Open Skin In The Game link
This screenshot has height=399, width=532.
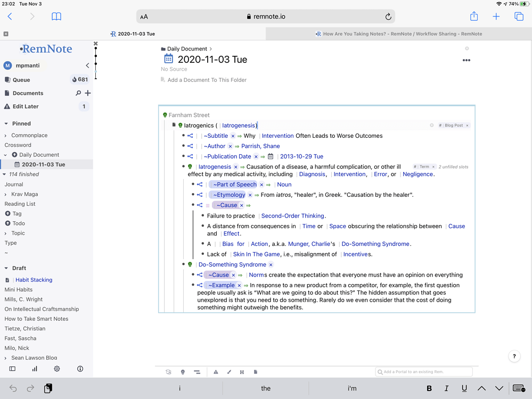(x=256, y=254)
